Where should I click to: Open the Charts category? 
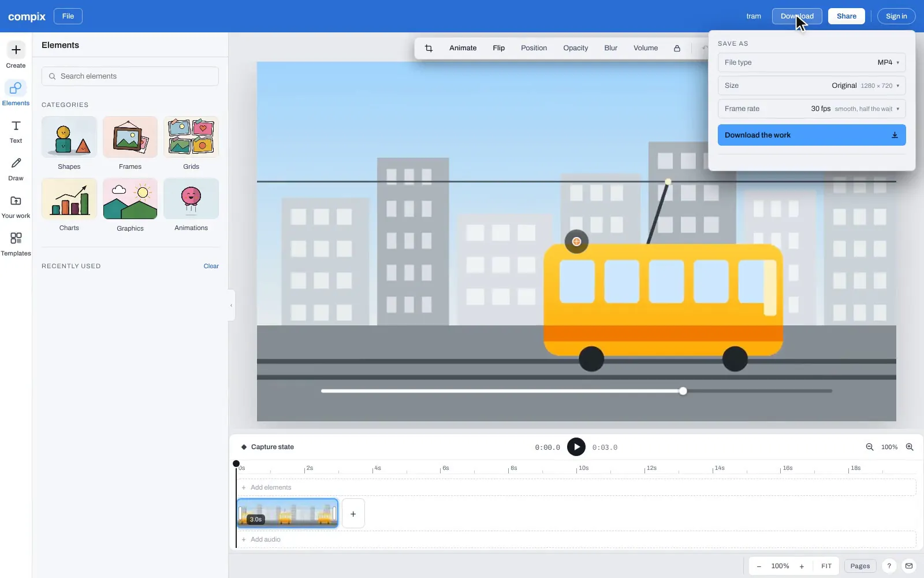(x=69, y=205)
